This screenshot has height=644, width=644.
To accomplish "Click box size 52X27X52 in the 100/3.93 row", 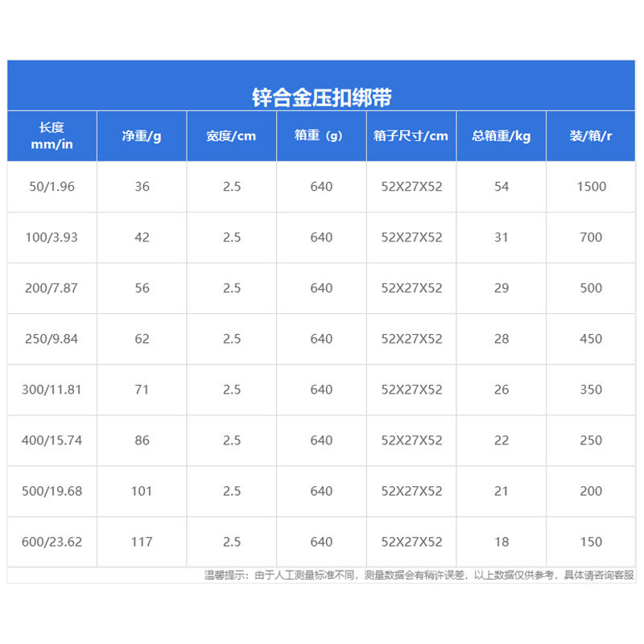I will (411, 237).
